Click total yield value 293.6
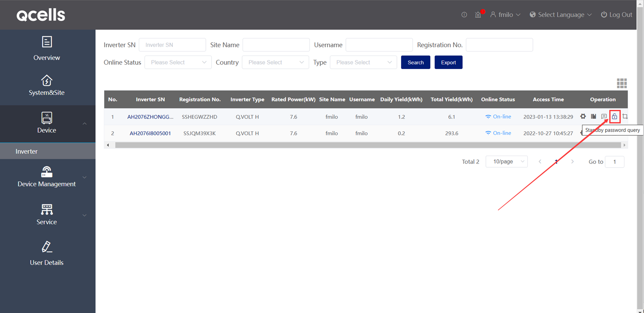Image resolution: width=644 pixels, height=313 pixels. coord(452,133)
